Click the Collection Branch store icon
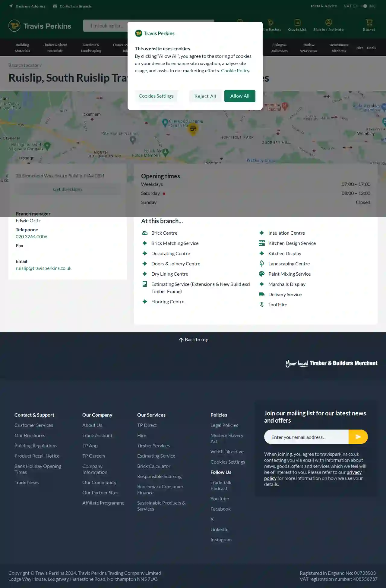Screen dimensions: 386x588 (x=55, y=6)
